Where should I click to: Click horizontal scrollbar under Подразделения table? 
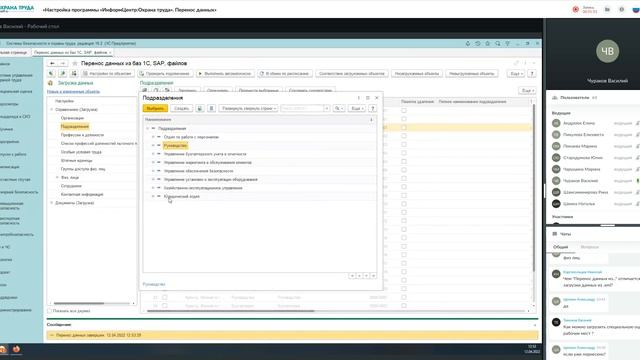[231, 311]
